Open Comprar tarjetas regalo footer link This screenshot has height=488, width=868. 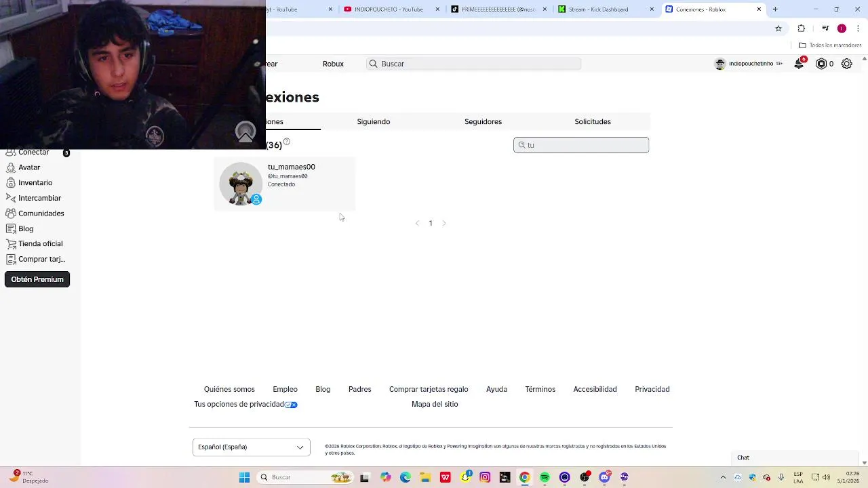click(x=429, y=390)
